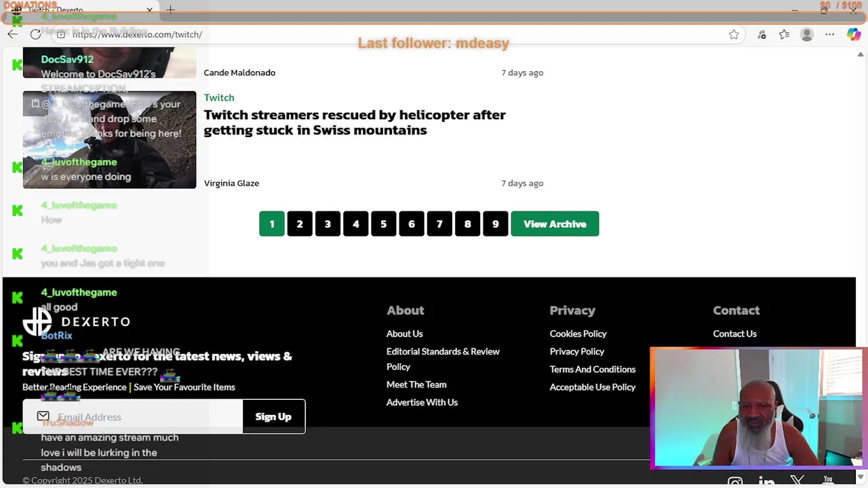Open Dexerto's Instagram icon in the footer
The height and width of the screenshot is (488, 868).
coord(735,482)
